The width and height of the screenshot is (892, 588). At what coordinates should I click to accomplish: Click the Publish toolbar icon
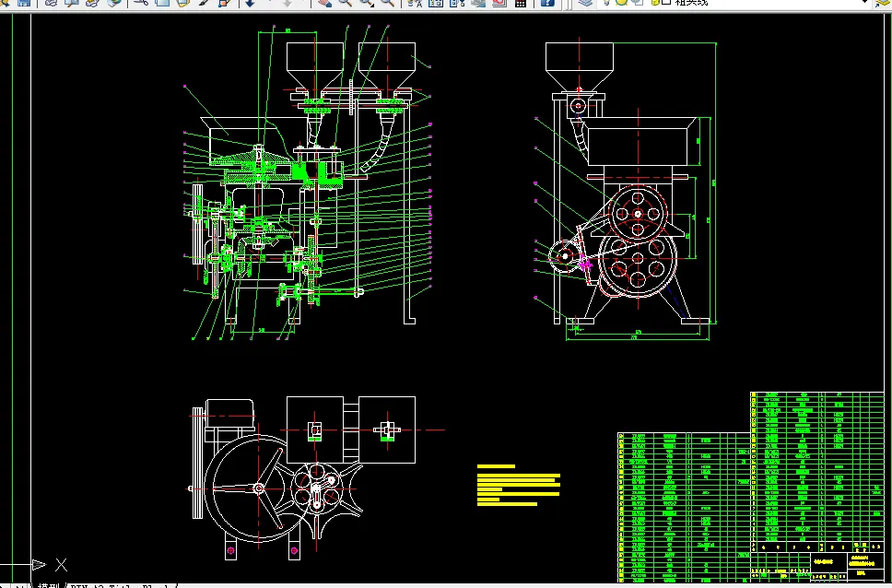click(93, 3)
